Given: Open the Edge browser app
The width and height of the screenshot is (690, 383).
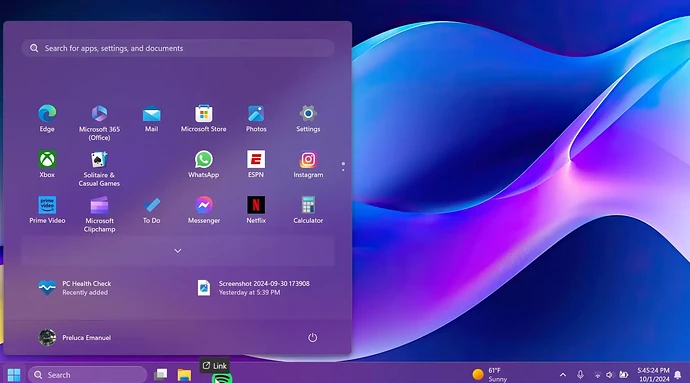Looking at the screenshot, I should [x=47, y=119].
